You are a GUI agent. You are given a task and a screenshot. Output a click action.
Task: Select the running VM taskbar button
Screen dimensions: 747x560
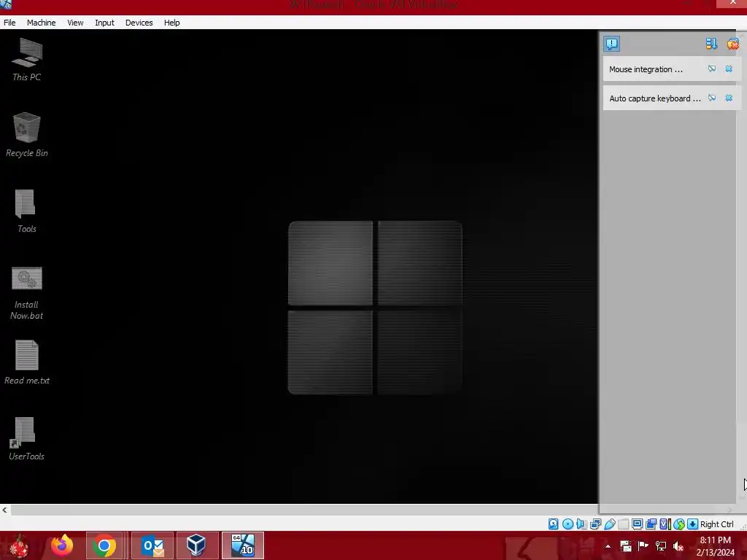[x=243, y=545]
